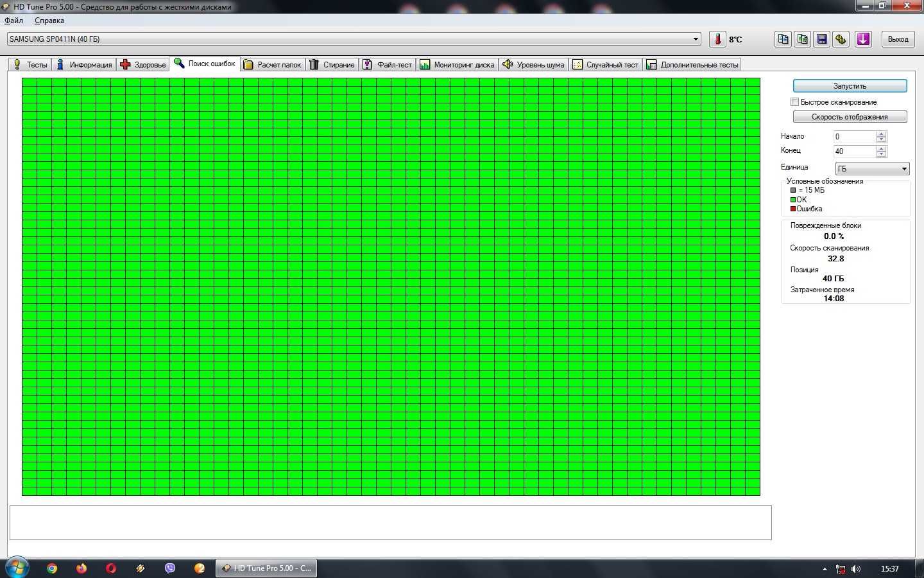Enable the Быстрое сканирование checkbox
924x578 pixels.
(x=795, y=102)
